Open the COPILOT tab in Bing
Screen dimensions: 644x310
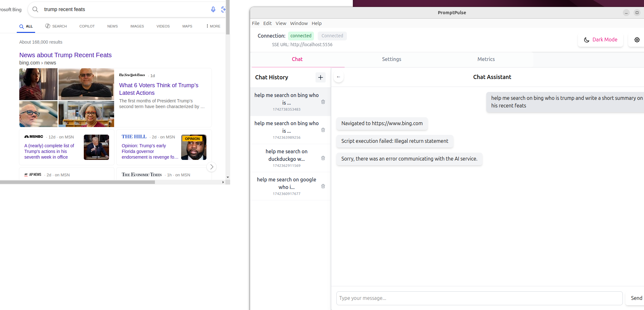(87, 26)
